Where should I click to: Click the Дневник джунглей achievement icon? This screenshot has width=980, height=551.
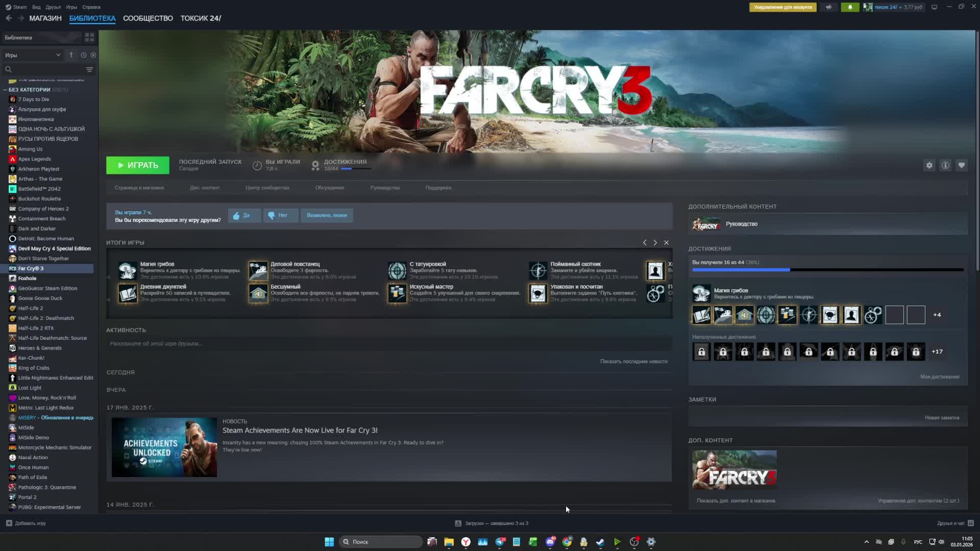tap(128, 293)
